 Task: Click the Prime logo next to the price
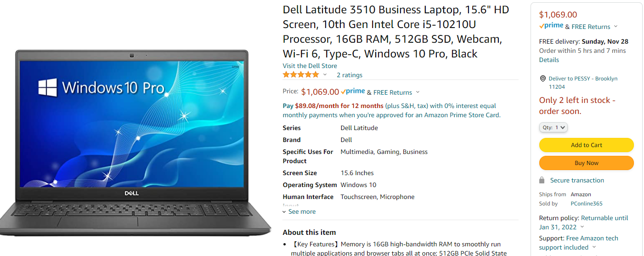point(353,91)
